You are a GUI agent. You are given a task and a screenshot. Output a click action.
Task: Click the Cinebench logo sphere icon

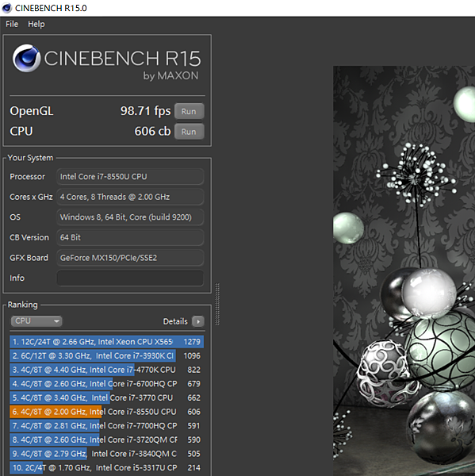26,58
